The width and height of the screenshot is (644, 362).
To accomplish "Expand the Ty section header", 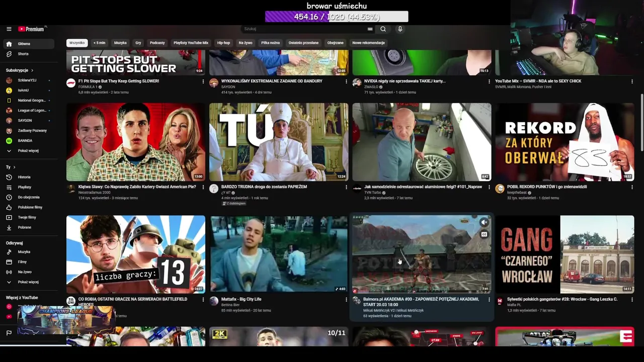I will [x=11, y=167].
